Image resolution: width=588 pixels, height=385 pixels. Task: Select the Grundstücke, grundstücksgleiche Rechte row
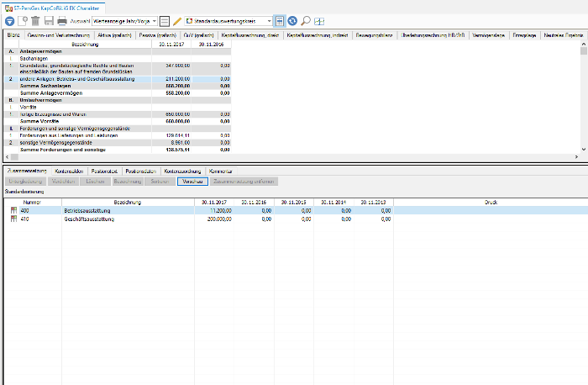click(118, 68)
